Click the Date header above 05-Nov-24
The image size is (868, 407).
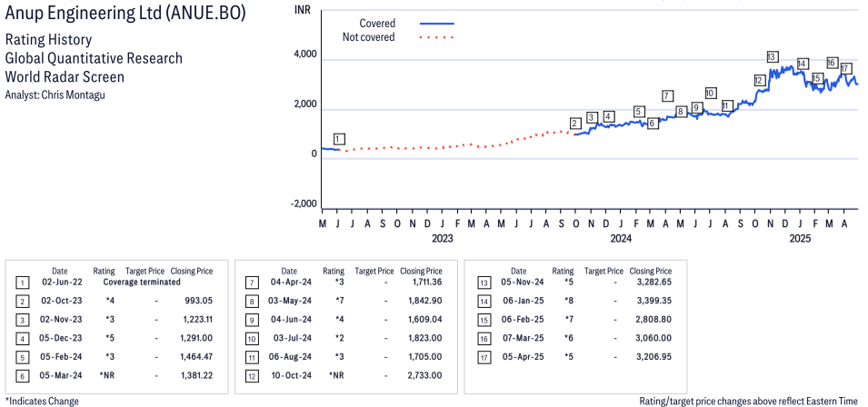pos(519,271)
